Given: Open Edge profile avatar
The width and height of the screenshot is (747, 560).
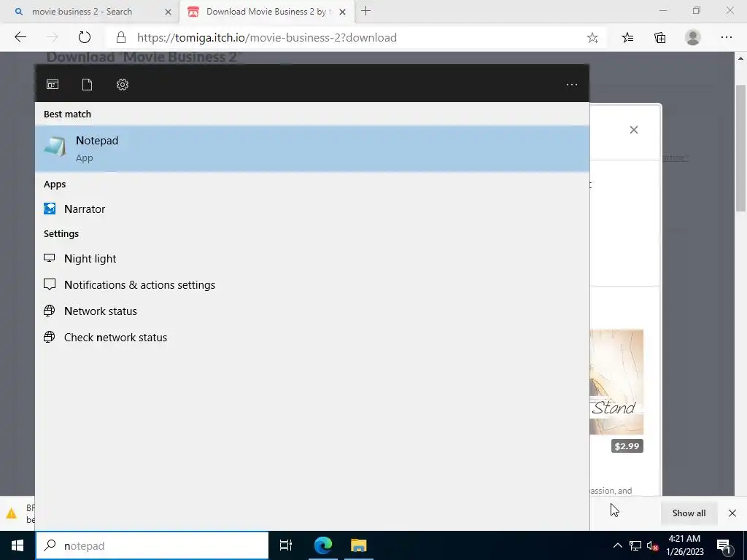Looking at the screenshot, I should click(693, 37).
